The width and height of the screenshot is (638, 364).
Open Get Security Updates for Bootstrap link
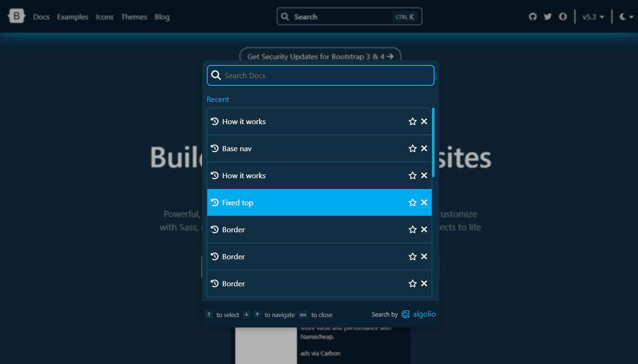click(320, 56)
